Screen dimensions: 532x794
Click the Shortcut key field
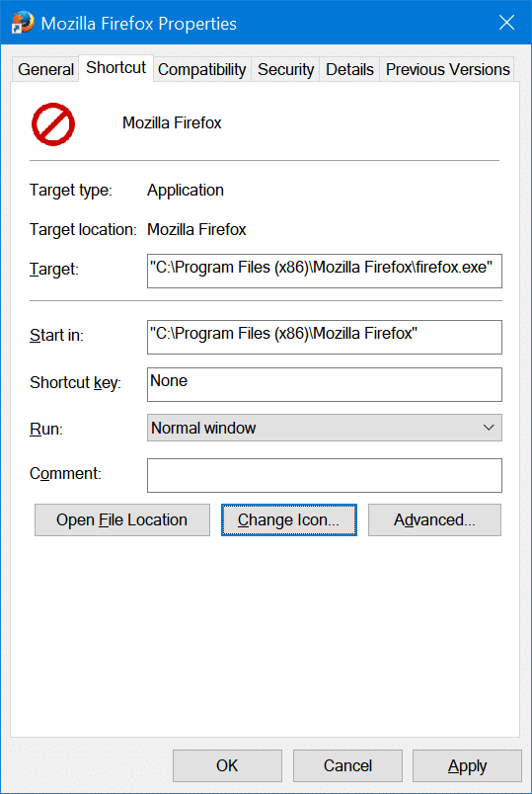pos(325,384)
